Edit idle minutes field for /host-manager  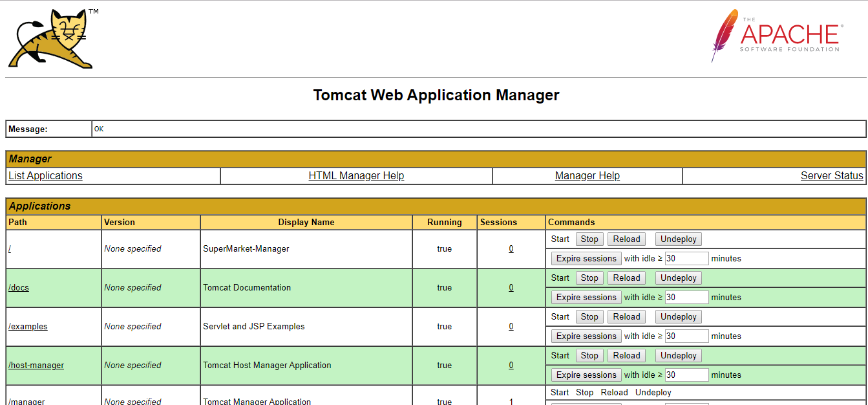coord(687,375)
